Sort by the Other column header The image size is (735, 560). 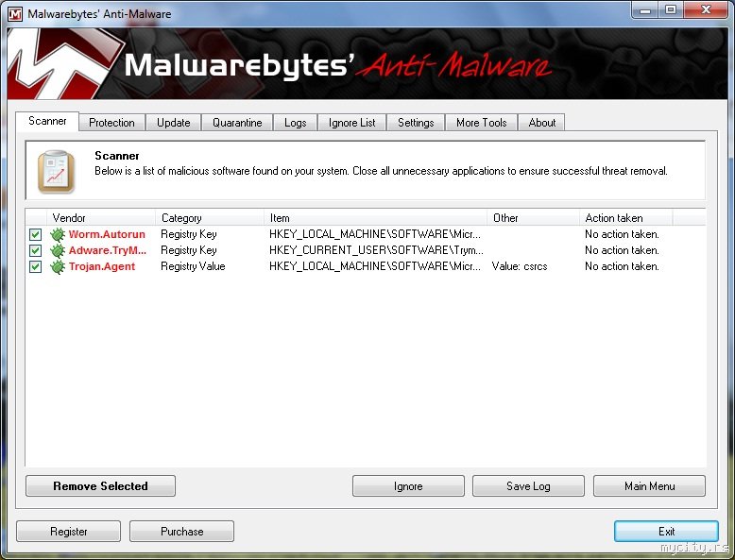[534, 218]
